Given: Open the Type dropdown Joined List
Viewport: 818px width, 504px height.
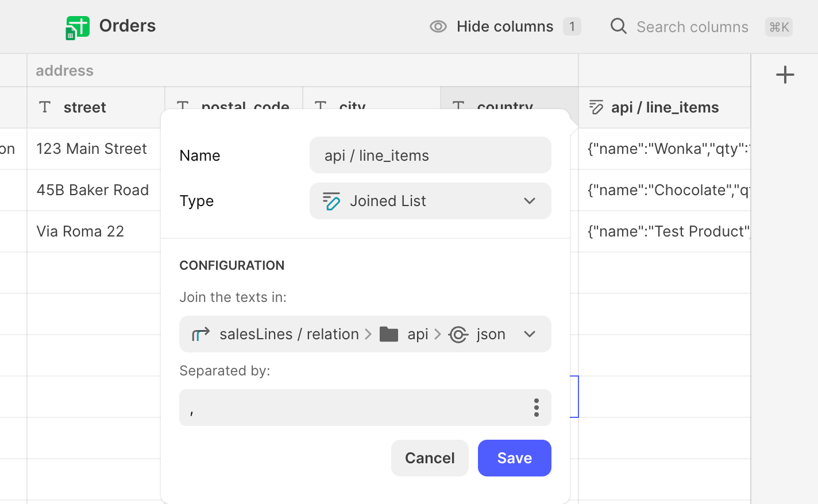Looking at the screenshot, I should tap(430, 201).
